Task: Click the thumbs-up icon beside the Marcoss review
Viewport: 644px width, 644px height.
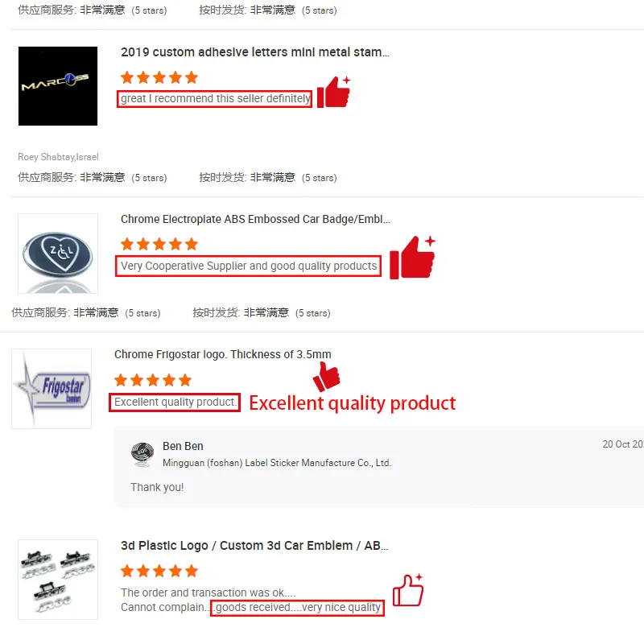Action: point(333,92)
